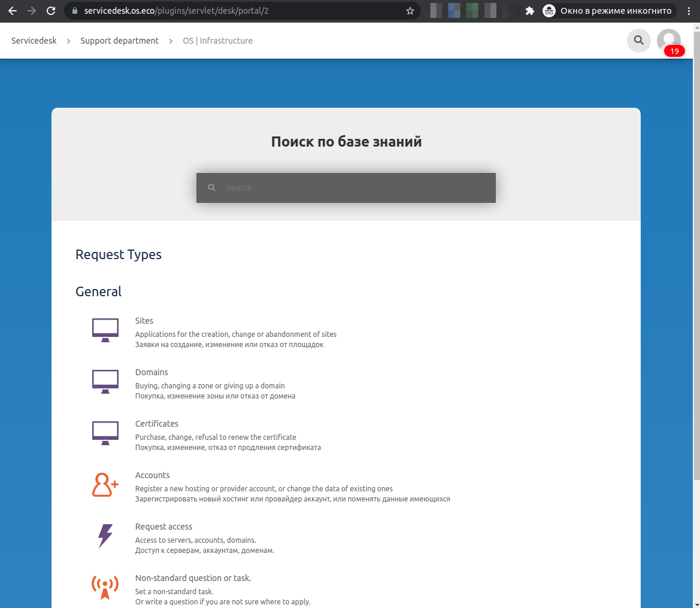Open Chrome three-dot menu
This screenshot has width=700, height=608.
(x=689, y=11)
